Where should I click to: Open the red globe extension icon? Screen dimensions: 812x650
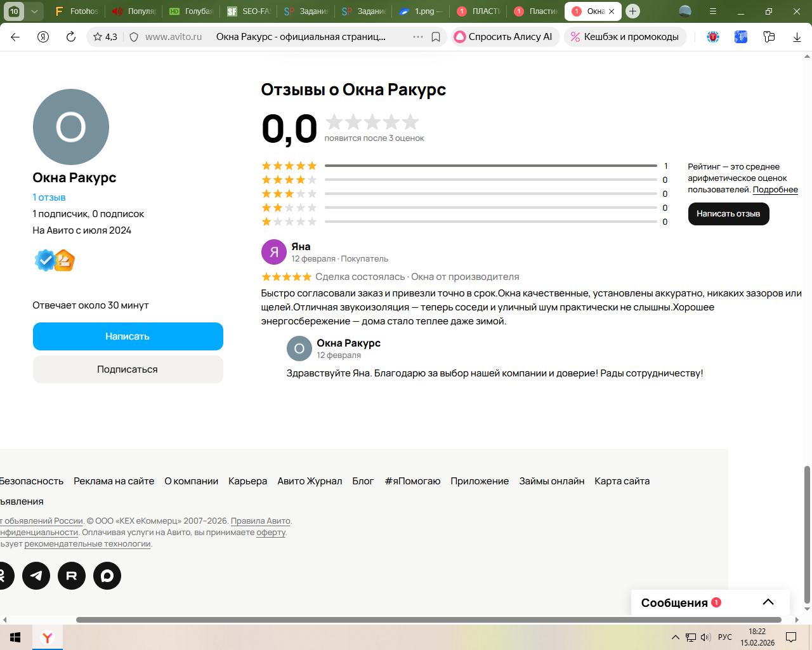click(x=713, y=37)
